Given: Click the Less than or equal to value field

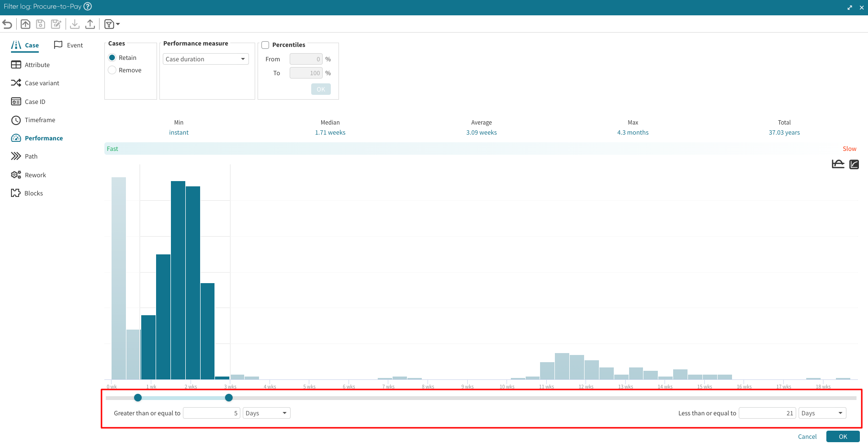Looking at the screenshot, I should (x=767, y=413).
